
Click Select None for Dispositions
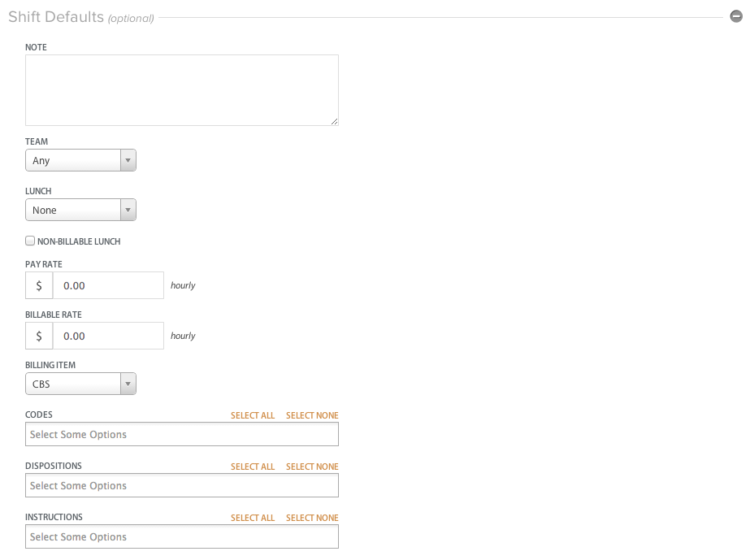[312, 467]
